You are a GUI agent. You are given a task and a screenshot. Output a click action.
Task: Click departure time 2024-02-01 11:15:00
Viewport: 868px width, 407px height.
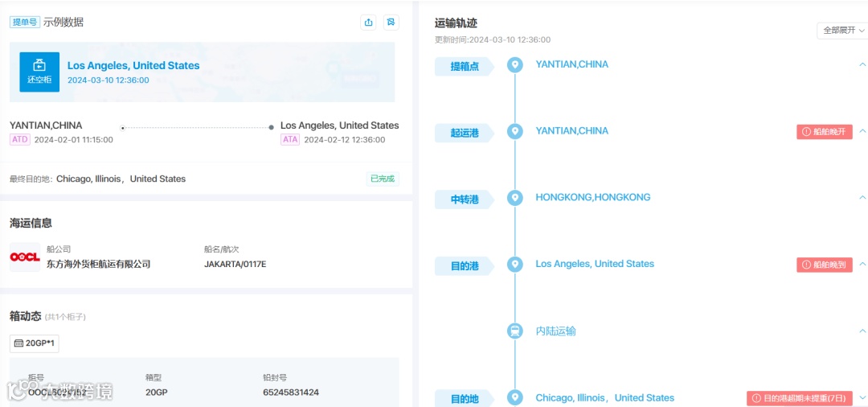pyautogui.click(x=74, y=139)
